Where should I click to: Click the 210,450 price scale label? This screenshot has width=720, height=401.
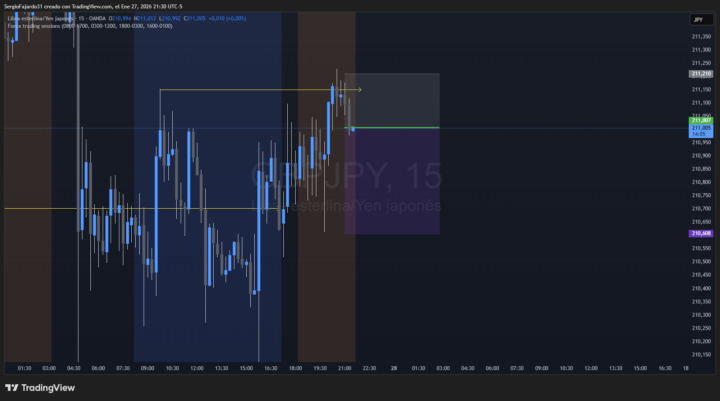[x=701, y=275]
